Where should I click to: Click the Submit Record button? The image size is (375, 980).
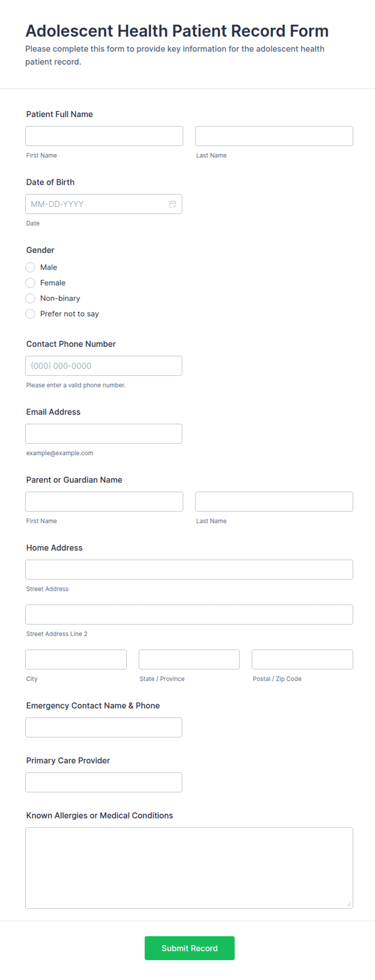coord(190,948)
